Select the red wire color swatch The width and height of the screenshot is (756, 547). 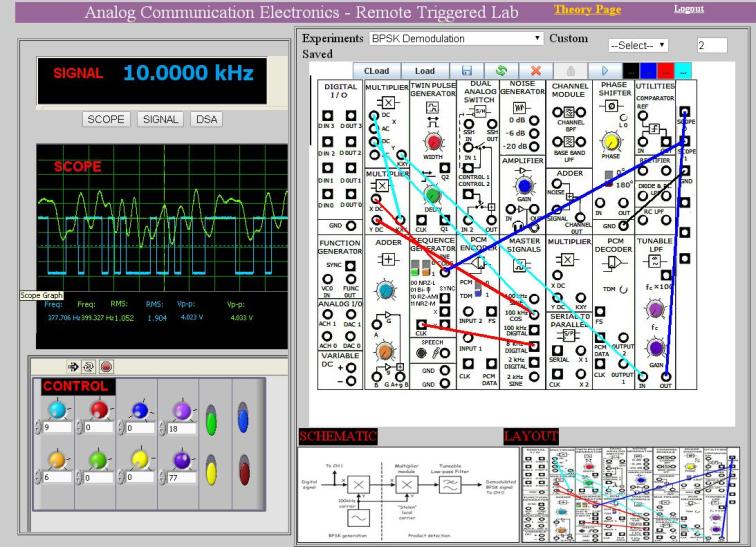(664, 71)
